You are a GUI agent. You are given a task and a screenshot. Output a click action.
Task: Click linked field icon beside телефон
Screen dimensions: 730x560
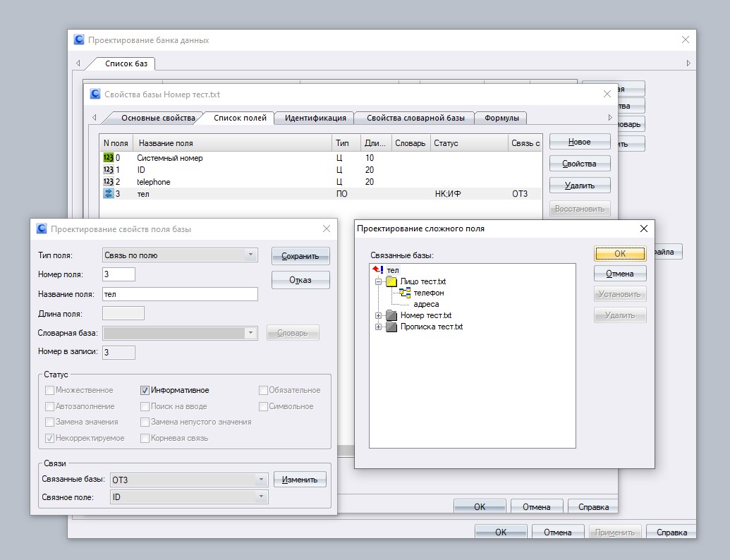[x=405, y=293]
